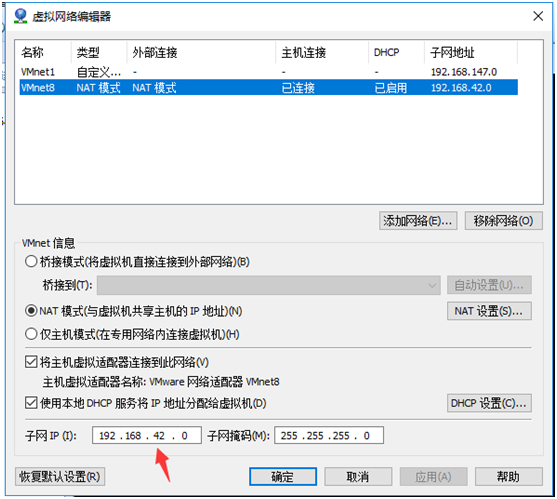The width and height of the screenshot is (557, 499).
Task: Click the 自定义... type cell
Action: [x=99, y=72]
